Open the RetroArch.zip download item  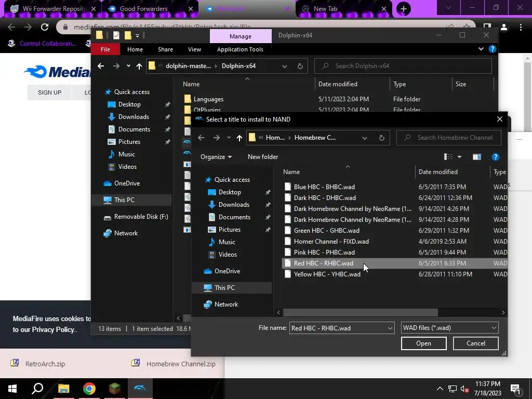coord(45,364)
